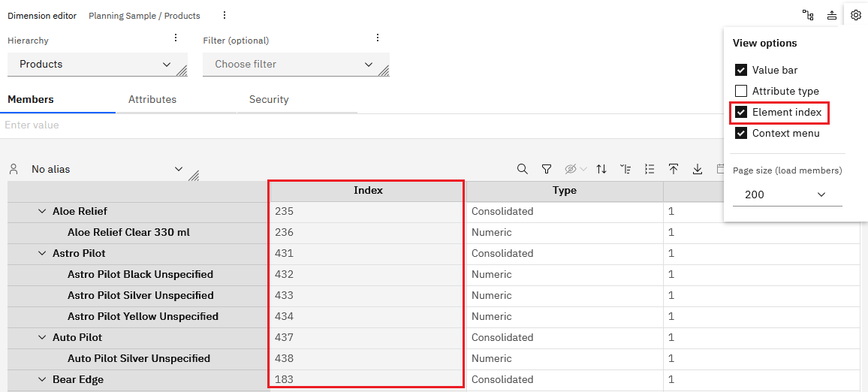Click the crossed-out eye hide icon
The width and height of the screenshot is (868, 392).
[x=571, y=169]
